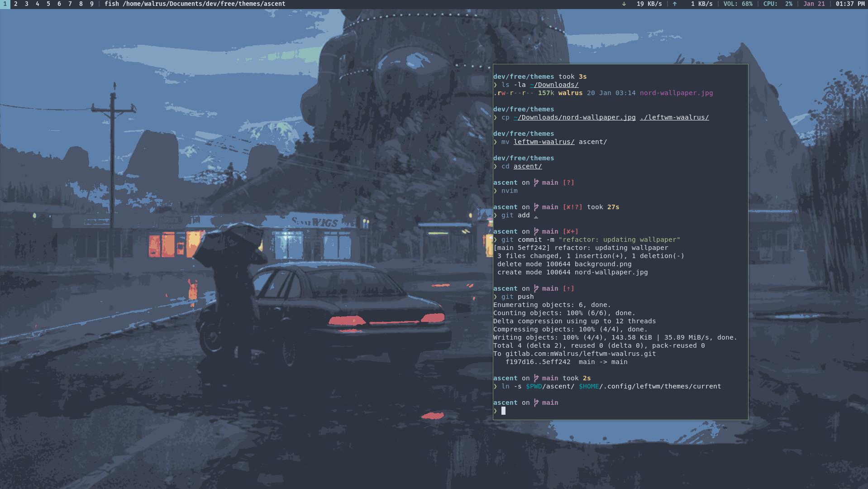
Task: Click the git branch icon before [?]
Action: [536, 183]
